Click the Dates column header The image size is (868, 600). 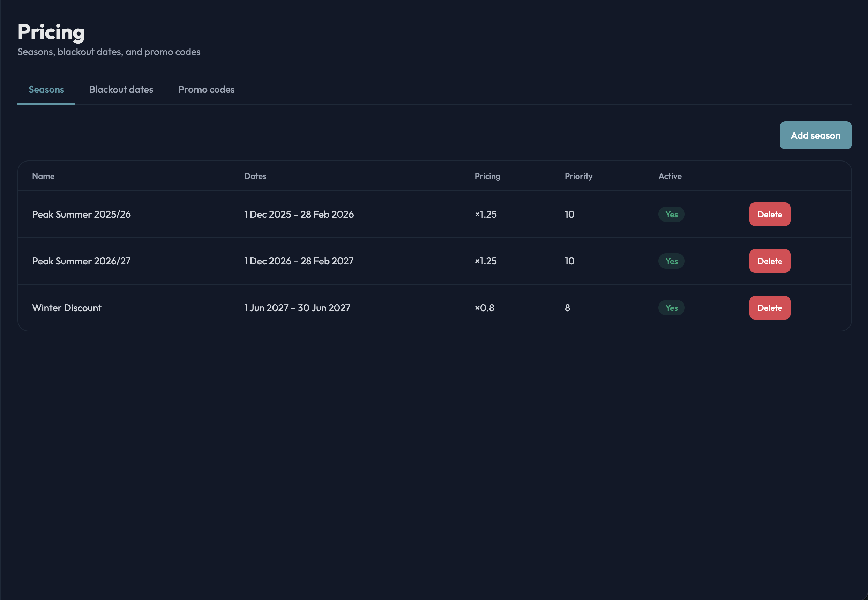tap(255, 176)
